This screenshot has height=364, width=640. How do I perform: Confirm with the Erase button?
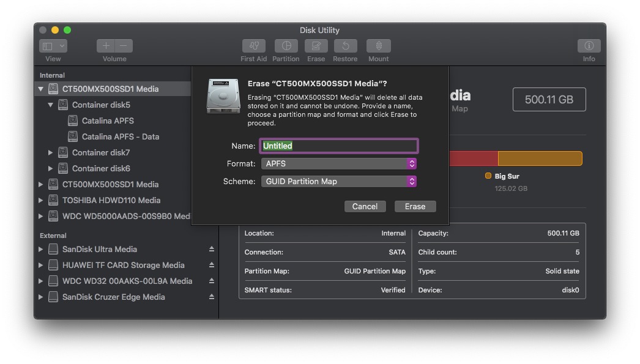(x=415, y=207)
